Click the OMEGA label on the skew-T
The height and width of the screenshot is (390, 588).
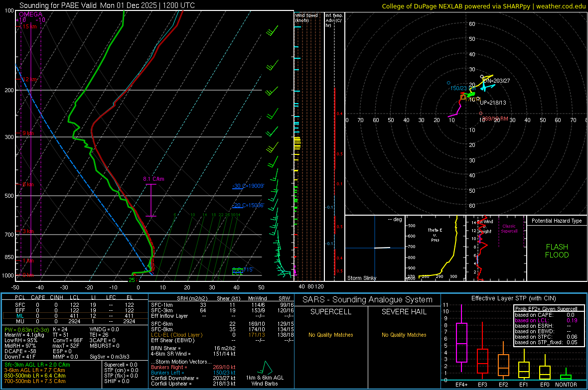(x=31, y=14)
